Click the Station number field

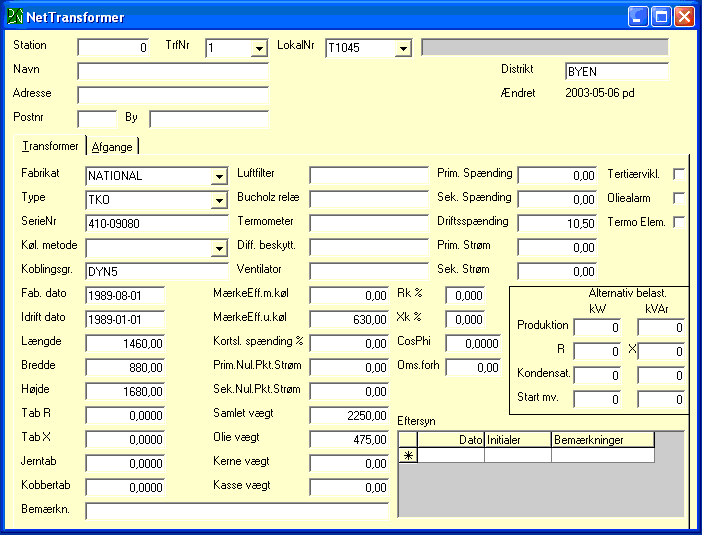pos(113,47)
